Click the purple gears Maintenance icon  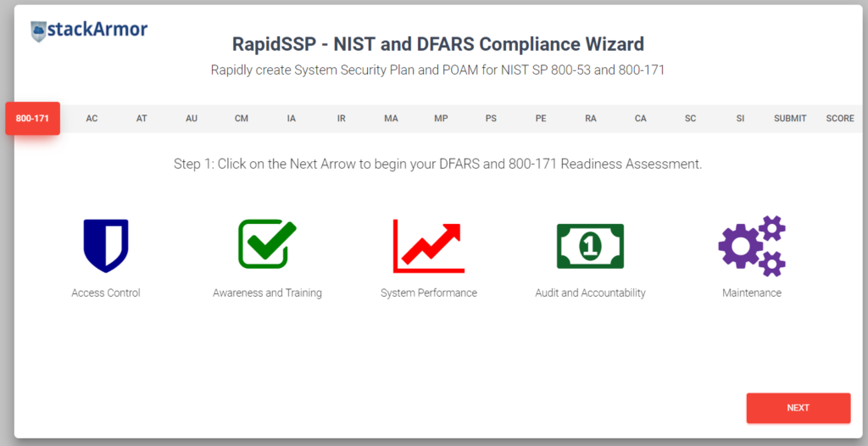coord(752,246)
